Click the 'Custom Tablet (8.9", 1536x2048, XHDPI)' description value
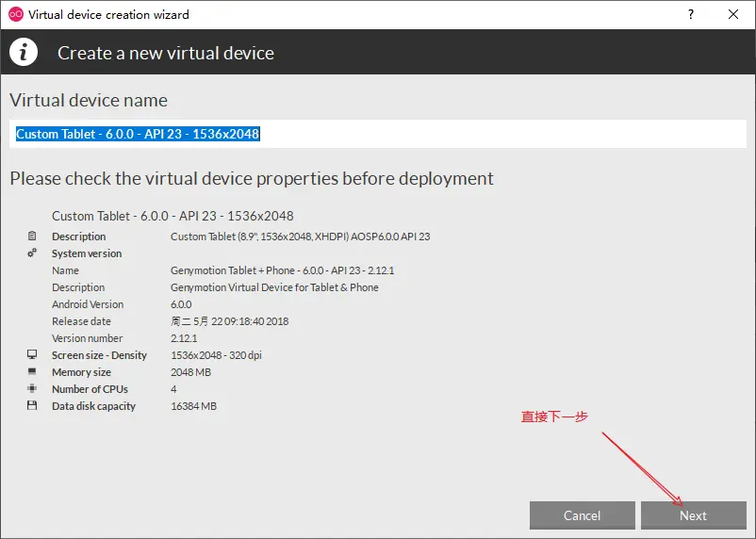The width and height of the screenshot is (756, 539). pyautogui.click(x=301, y=237)
